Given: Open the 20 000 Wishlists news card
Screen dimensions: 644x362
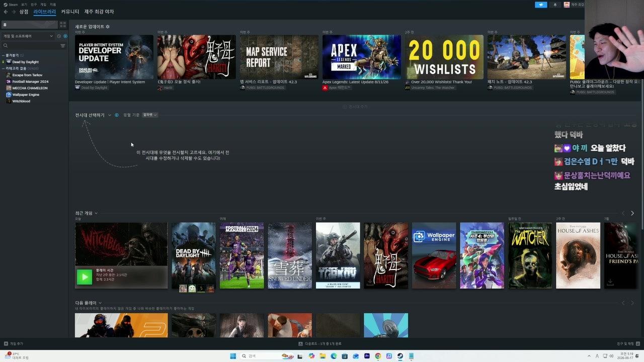Looking at the screenshot, I should click(x=444, y=57).
